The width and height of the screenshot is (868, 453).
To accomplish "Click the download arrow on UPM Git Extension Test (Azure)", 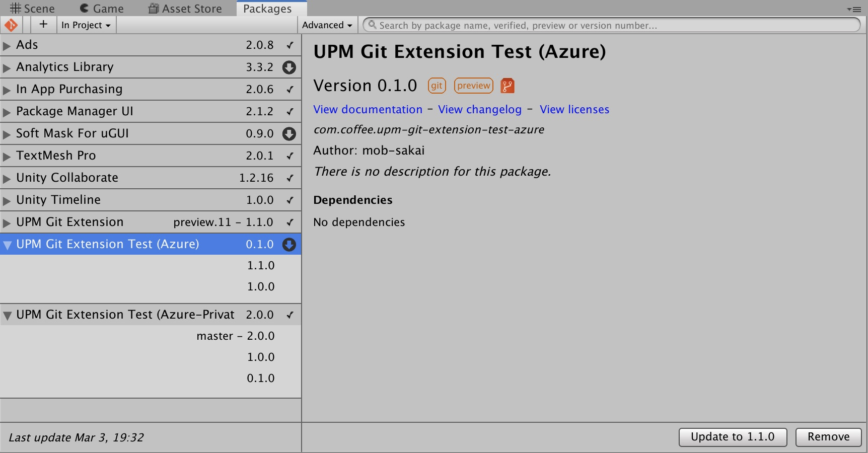I will (x=290, y=244).
